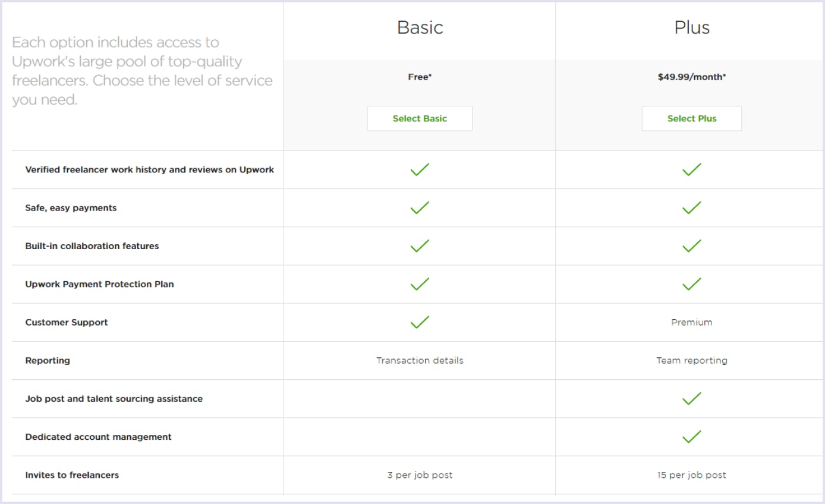Screen dimensions: 825x504
Task: Click the Transaction details reporting value
Action: [x=420, y=360]
